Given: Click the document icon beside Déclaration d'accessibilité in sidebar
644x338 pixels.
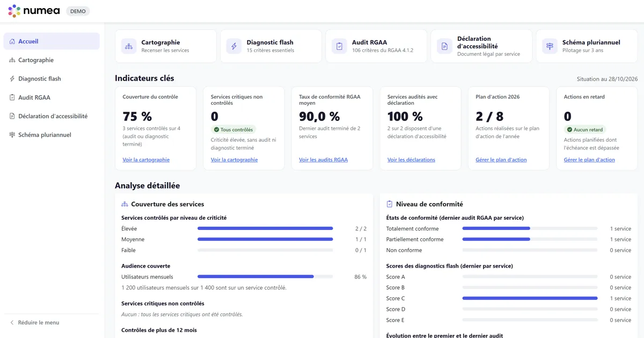Looking at the screenshot, I should pyautogui.click(x=12, y=116).
